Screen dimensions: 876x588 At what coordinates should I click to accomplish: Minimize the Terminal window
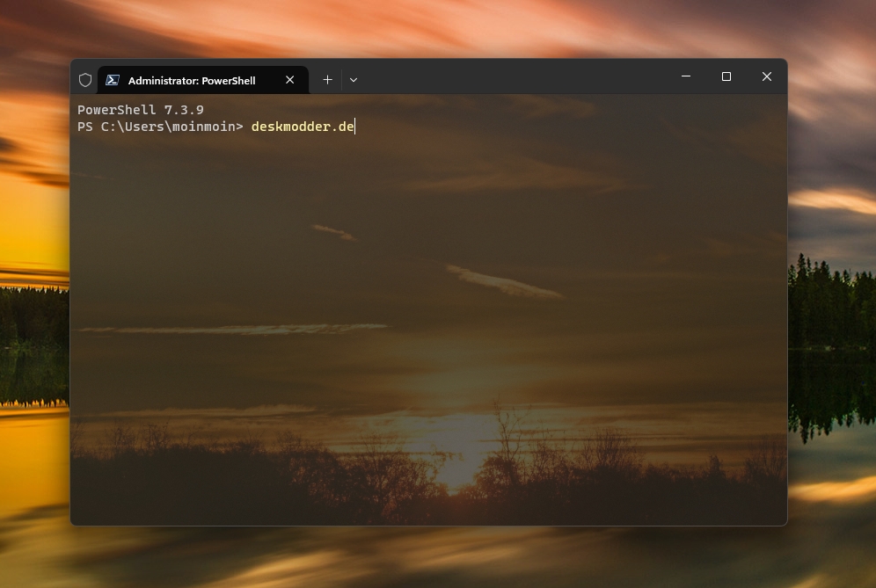tap(686, 76)
